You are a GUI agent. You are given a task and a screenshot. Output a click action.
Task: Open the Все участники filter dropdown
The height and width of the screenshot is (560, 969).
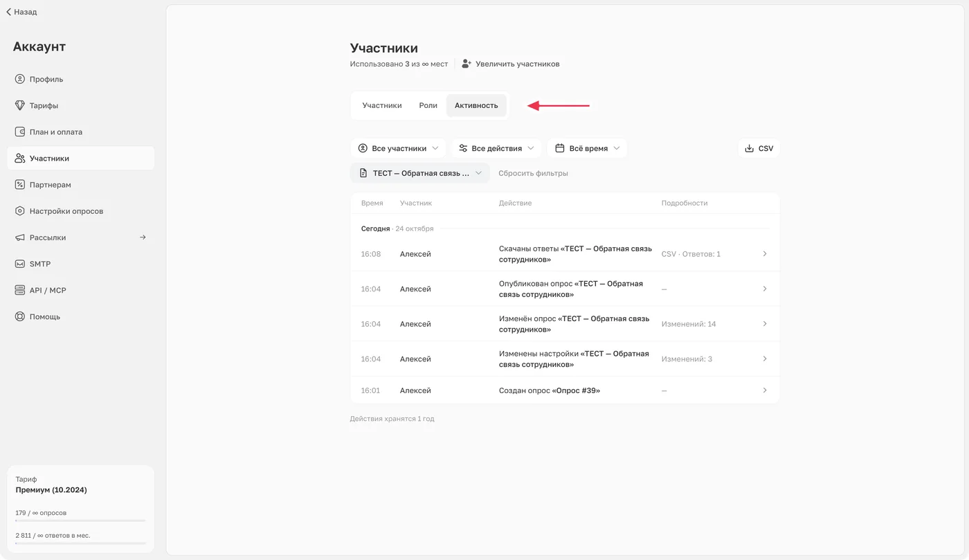(x=399, y=148)
